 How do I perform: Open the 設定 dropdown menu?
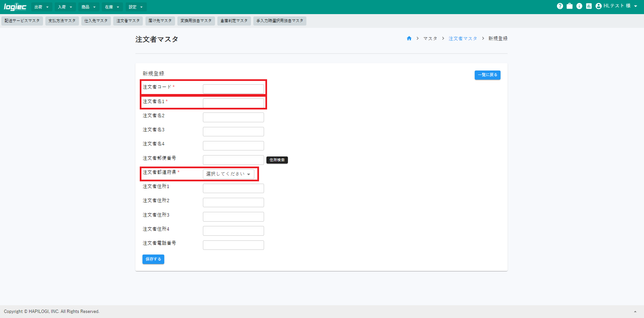click(x=136, y=7)
